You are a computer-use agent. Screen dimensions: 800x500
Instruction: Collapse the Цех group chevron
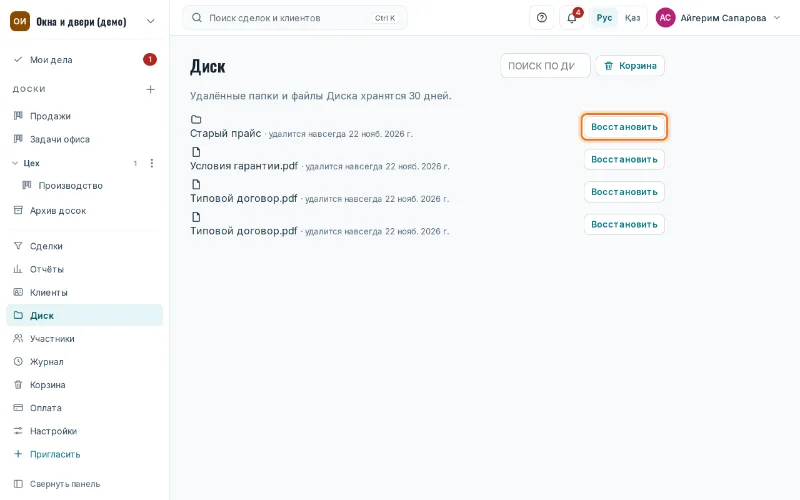pyautogui.click(x=15, y=163)
